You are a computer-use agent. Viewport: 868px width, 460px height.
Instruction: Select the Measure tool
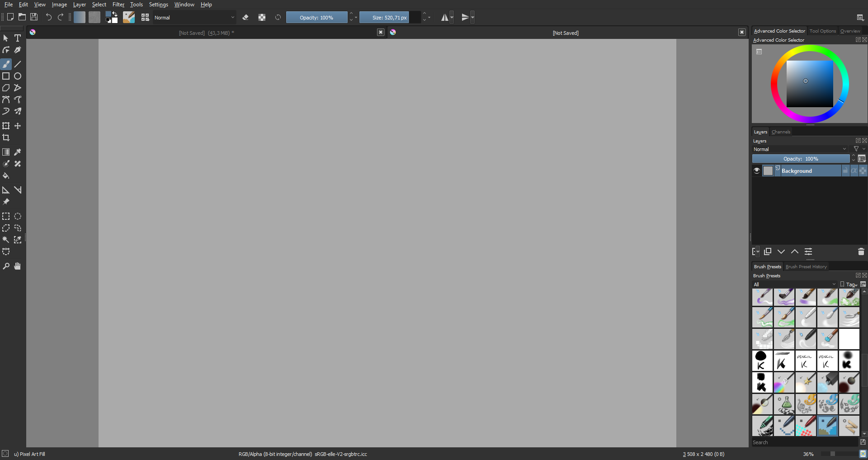18,190
